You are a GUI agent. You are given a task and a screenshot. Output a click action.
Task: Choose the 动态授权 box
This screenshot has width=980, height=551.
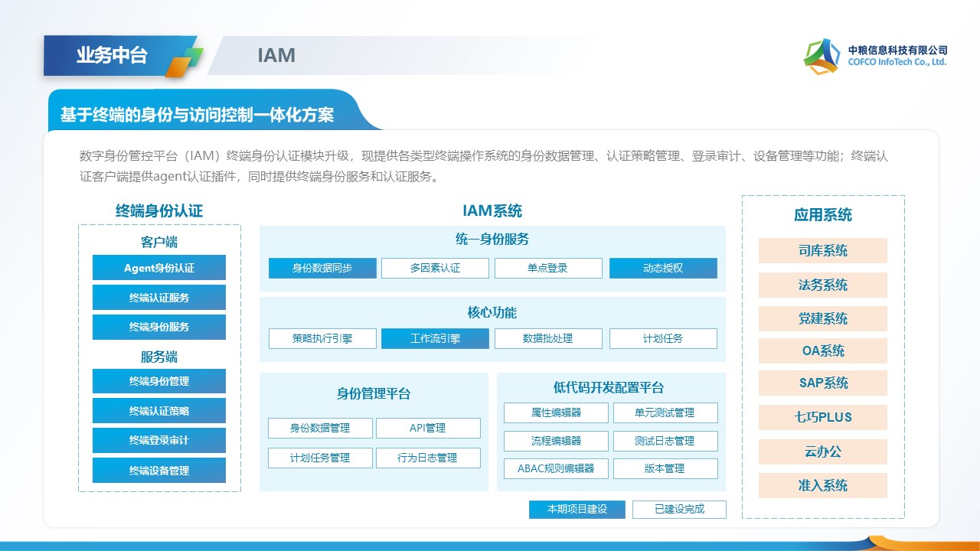[663, 269]
